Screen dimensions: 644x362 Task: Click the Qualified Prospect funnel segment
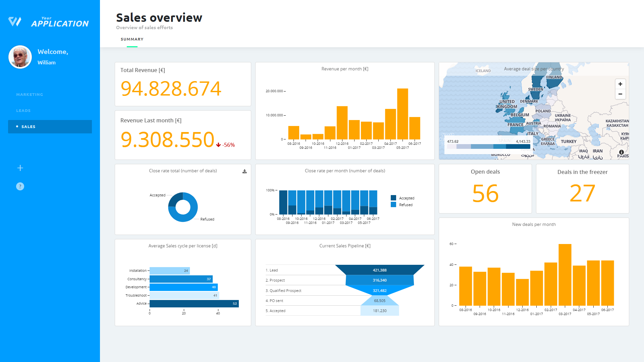pos(379,291)
